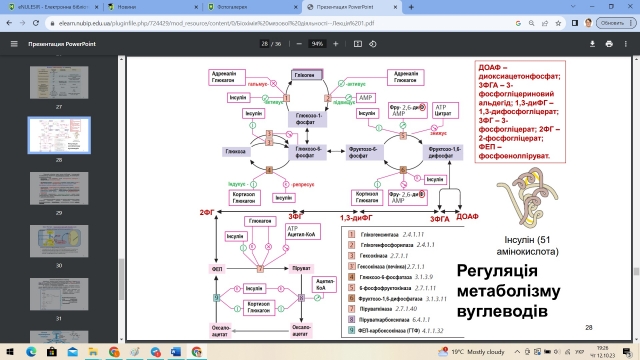Bookmark this page with the star icon
This screenshot has height=360, width=640.
coord(558,23)
